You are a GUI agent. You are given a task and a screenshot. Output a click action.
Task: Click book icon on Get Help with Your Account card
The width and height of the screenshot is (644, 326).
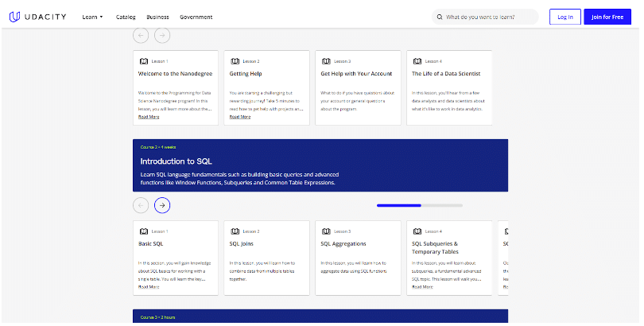(x=326, y=61)
